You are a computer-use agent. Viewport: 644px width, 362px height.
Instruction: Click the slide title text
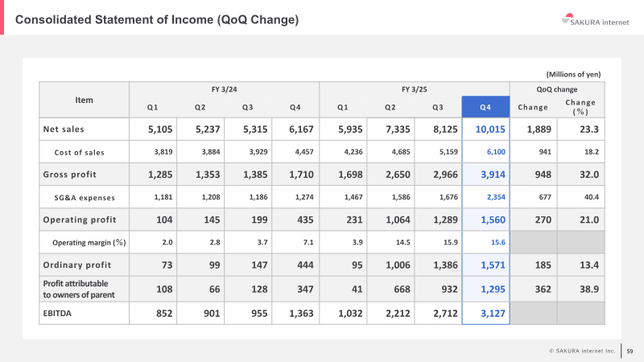tap(156, 19)
